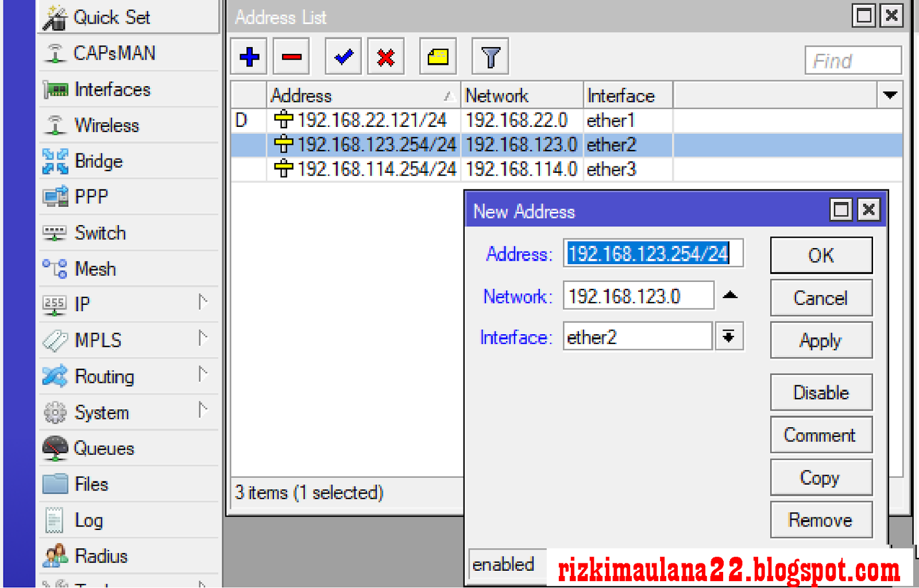Open the Bridge configuration
This screenshot has width=919, height=588.
[98, 161]
